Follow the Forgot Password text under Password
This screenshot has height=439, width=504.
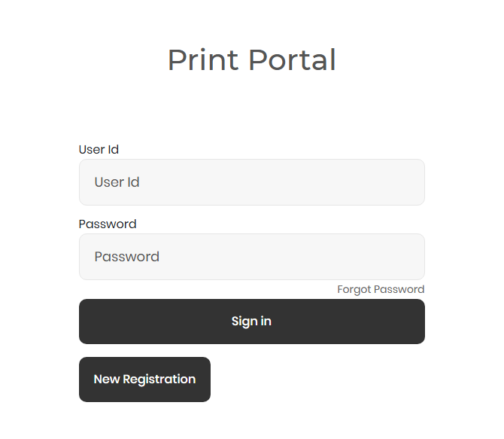click(x=381, y=289)
